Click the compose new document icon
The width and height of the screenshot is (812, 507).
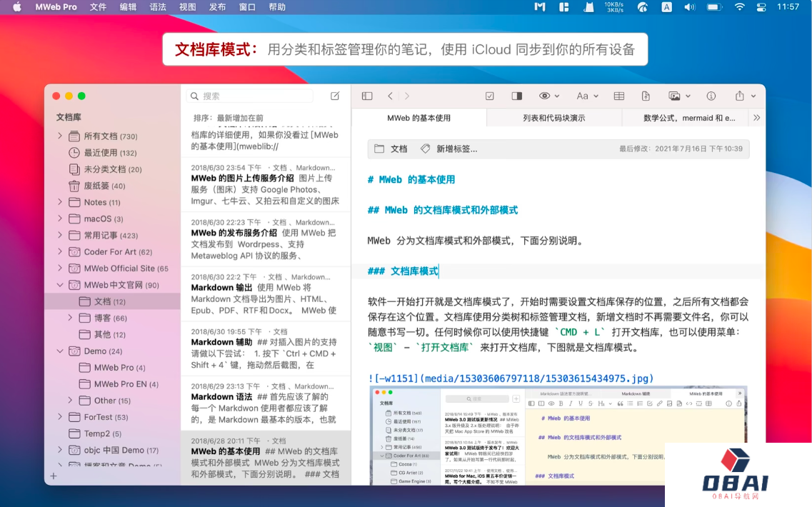(334, 95)
